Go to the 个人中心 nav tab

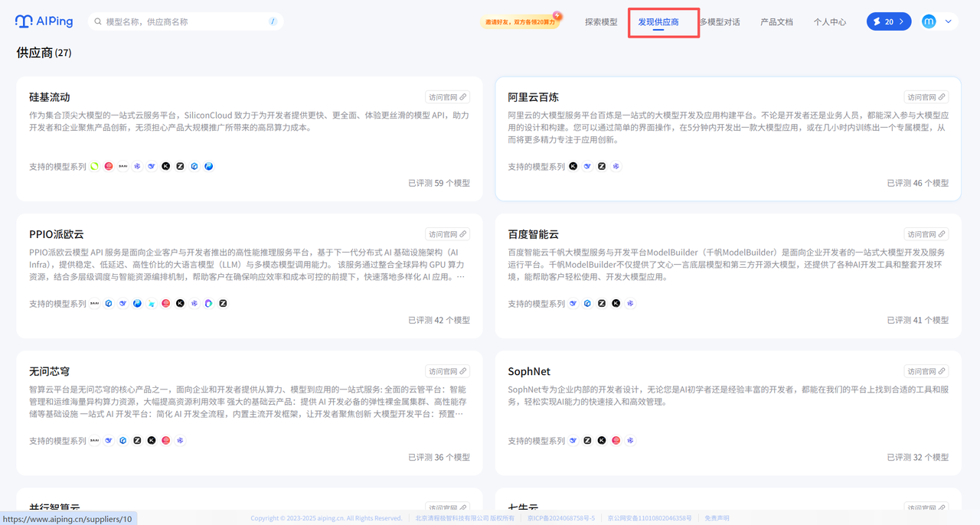pyautogui.click(x=830, y=22)
